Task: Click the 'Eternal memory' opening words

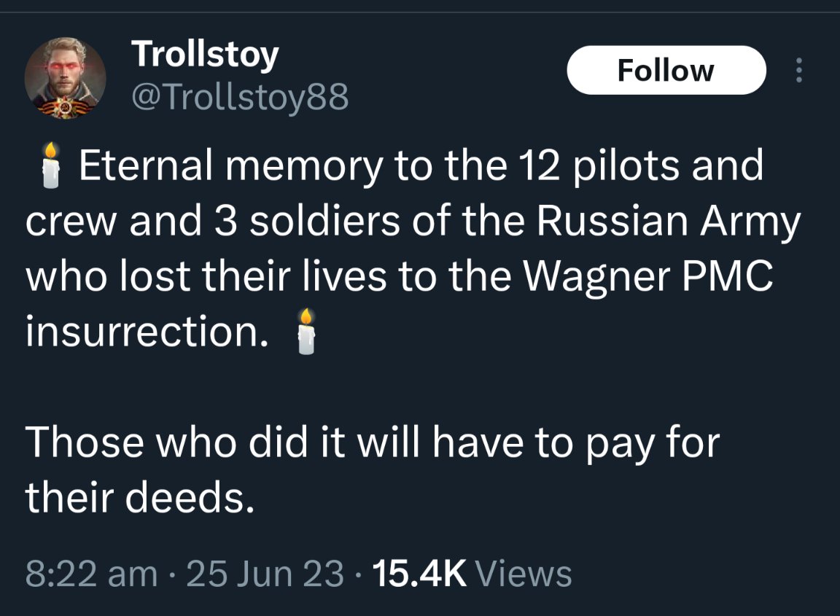Action: coord(231,165)
